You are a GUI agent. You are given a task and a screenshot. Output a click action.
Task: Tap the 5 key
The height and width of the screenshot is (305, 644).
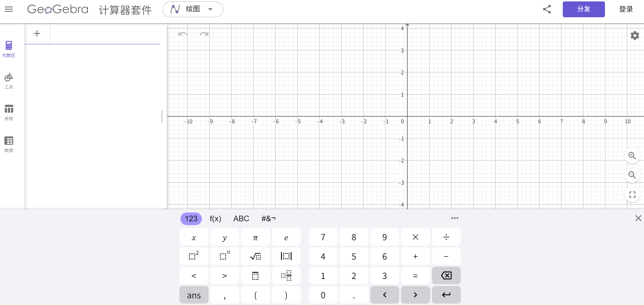[x=354, y=256]
